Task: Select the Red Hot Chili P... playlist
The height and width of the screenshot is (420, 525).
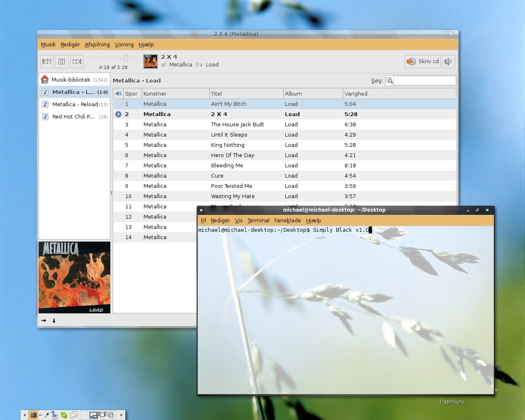Action: point(75,117)
